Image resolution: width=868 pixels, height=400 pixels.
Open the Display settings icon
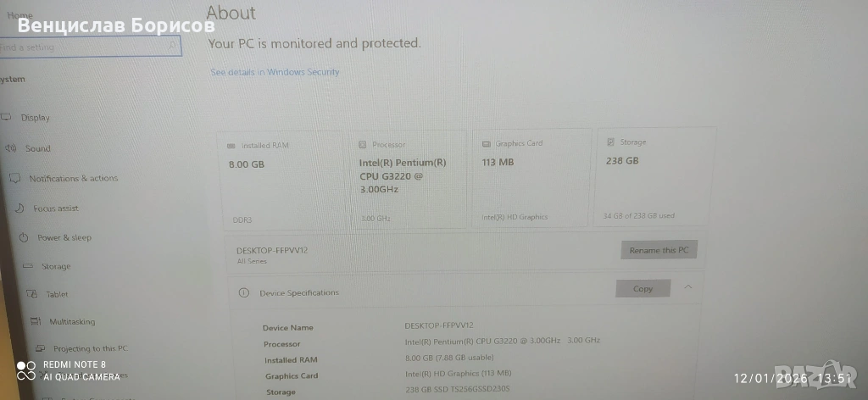click(x=6, y=117)
